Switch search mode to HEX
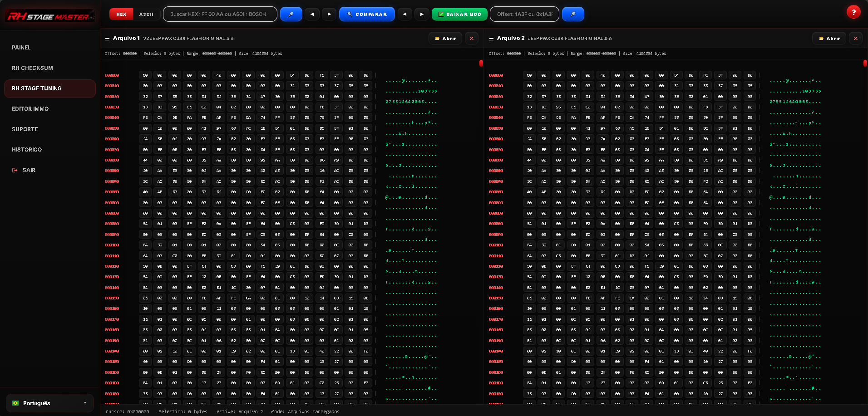 [x=121, y=14]
